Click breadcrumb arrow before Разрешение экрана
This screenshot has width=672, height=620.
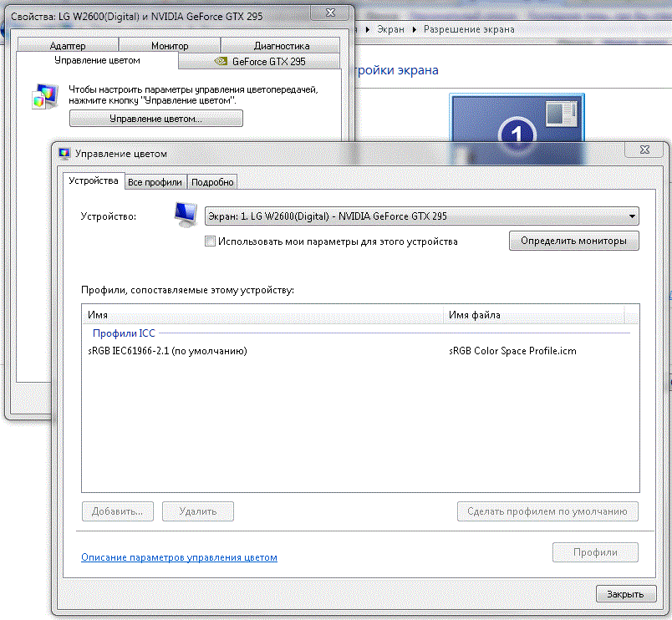(415, 29)
